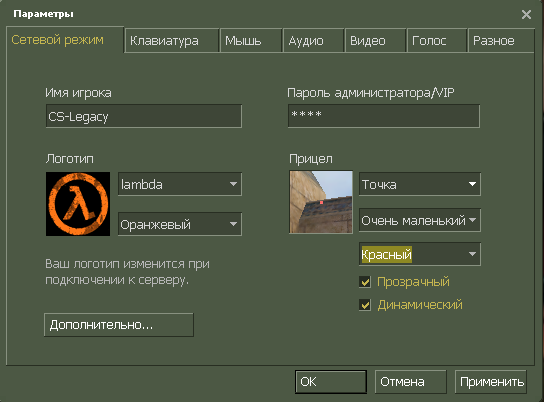544x402 pixels.
Task: Click the Отмена button
Action: point(410,382)
